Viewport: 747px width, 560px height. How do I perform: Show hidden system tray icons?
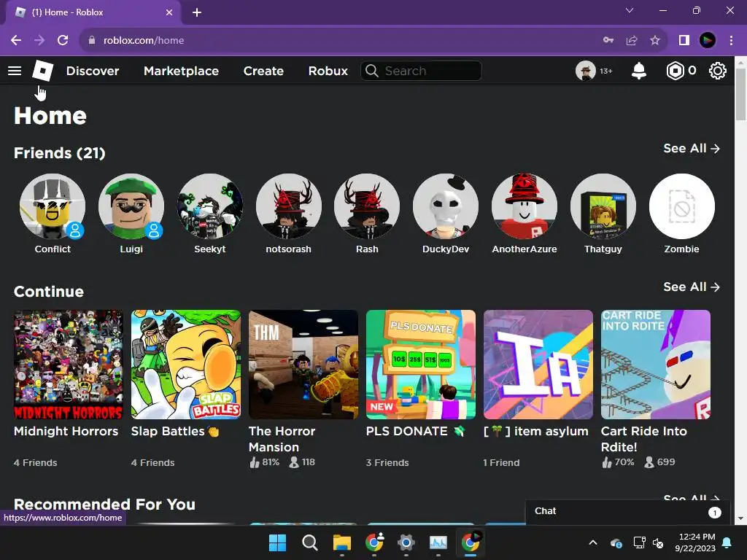point(593,542)
